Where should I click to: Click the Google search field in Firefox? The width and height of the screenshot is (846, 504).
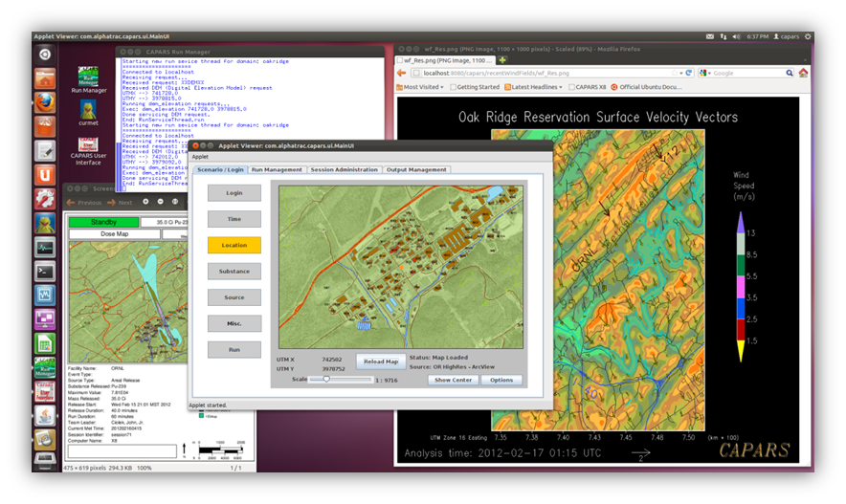[x=748, y=73]
